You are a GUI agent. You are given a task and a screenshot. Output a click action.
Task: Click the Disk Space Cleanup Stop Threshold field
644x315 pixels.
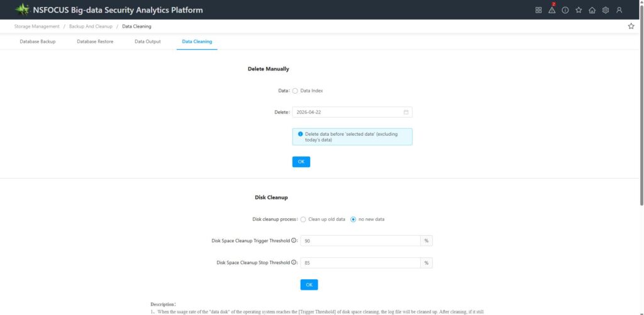click(360, 263)
